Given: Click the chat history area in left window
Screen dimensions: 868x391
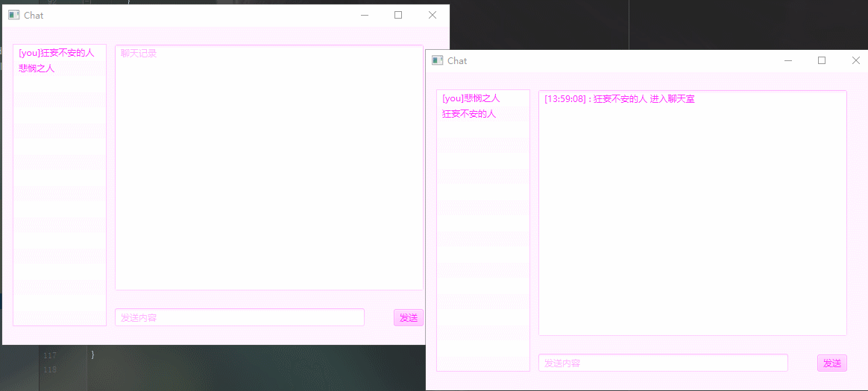Looking at the screenshot, I should point(269,168).
